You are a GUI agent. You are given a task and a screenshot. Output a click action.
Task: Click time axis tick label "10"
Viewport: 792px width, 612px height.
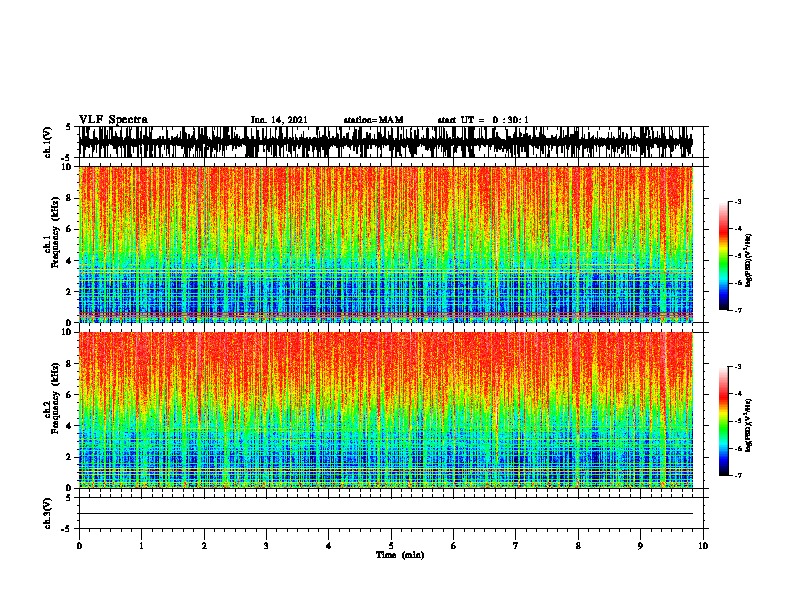tap(703, 546)
